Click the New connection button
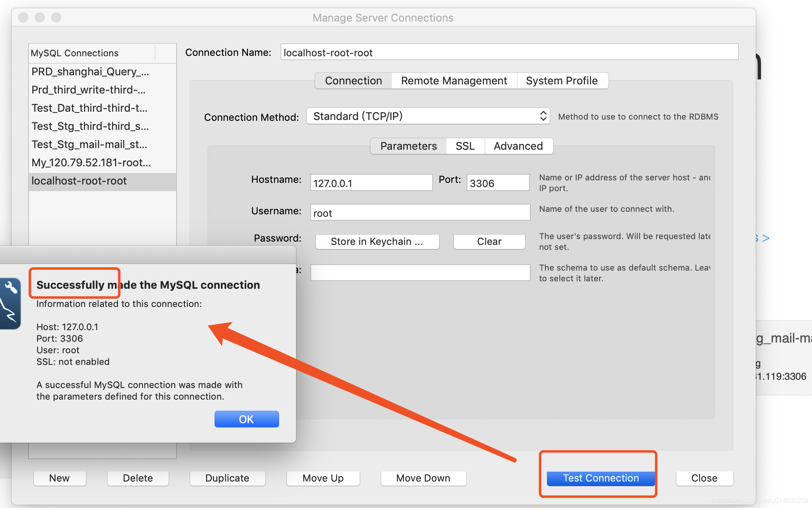Viewport: 812px width, 508px height. click(60, 478)
